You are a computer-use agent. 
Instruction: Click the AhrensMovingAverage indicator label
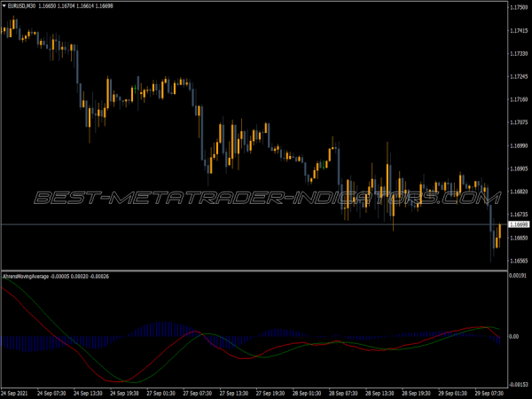tap(26, 277)
